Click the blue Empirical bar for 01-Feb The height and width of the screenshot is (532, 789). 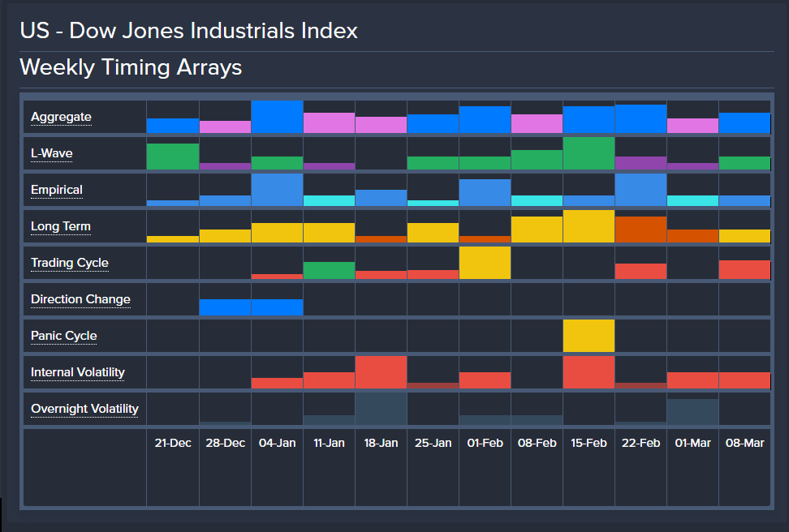485,192
